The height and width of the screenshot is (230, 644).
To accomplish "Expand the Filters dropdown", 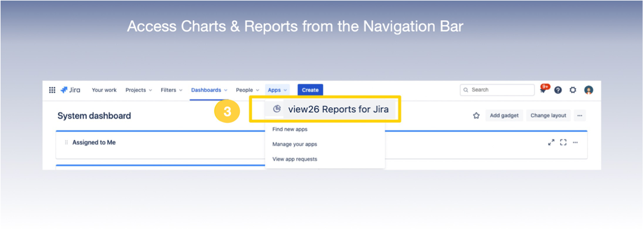I will click(x=172, y=90).
